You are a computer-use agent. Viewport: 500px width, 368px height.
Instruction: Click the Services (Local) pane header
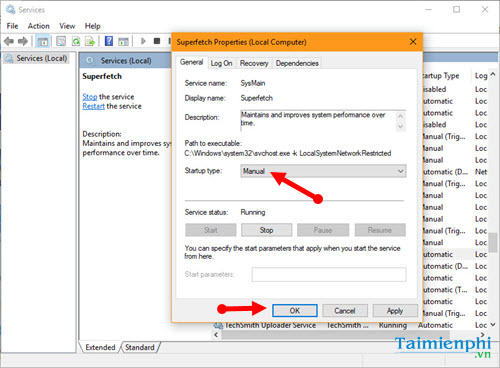click(126, 61)
